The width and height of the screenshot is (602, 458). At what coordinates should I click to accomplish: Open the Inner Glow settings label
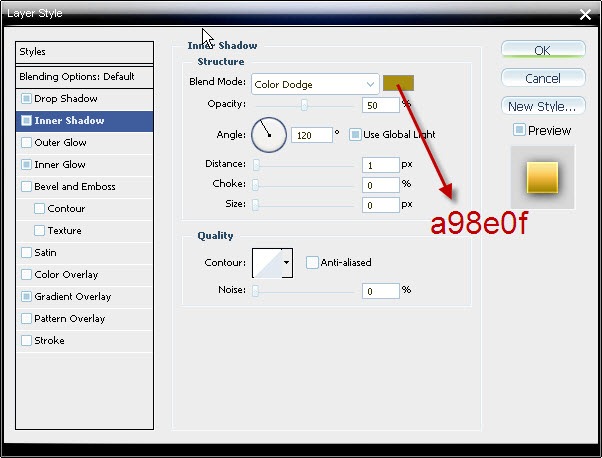pos(60,165)
